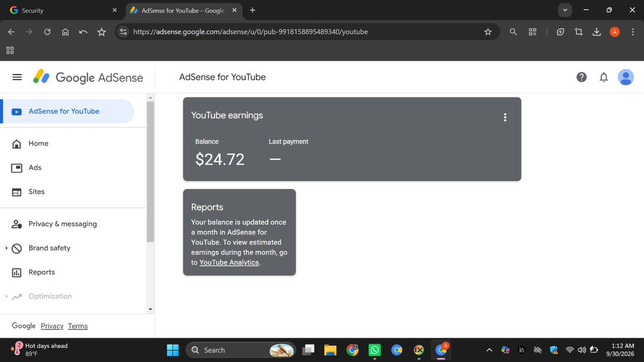Go forward in the browser
Image resolution: width=644 pixels, height=362 pixels.
click(29, 32)
